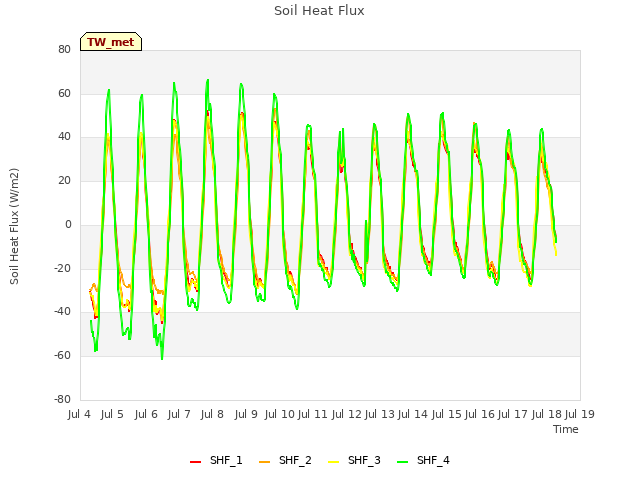Toggle SHF_1 series in legend

(x=216, y=460)
